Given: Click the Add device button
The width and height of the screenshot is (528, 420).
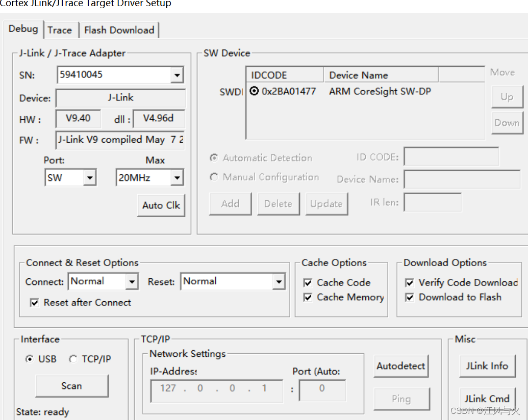Looking at the screenshot, I should [x=230, y=204].
